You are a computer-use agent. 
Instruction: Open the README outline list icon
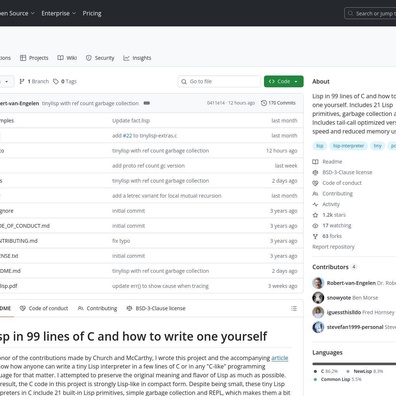(294, 309)
